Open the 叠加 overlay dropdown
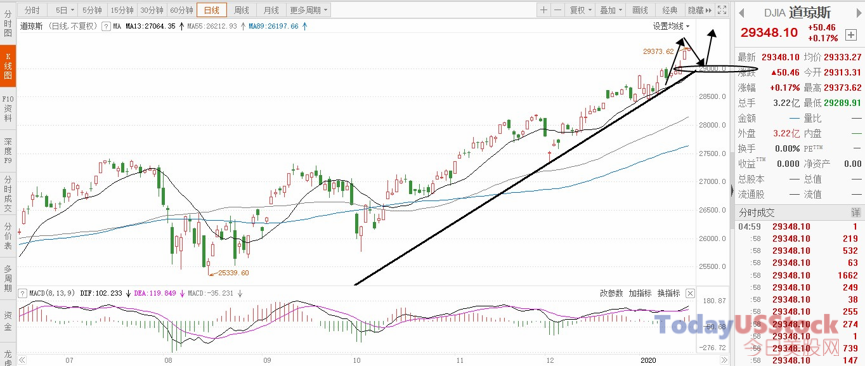 pos(611,10)
